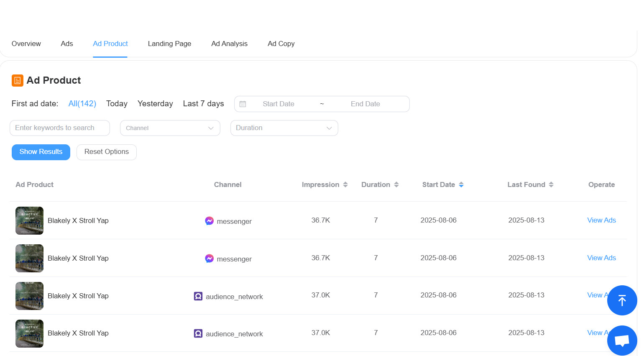Switch to the Ad Copy tab

pos(281,44)
